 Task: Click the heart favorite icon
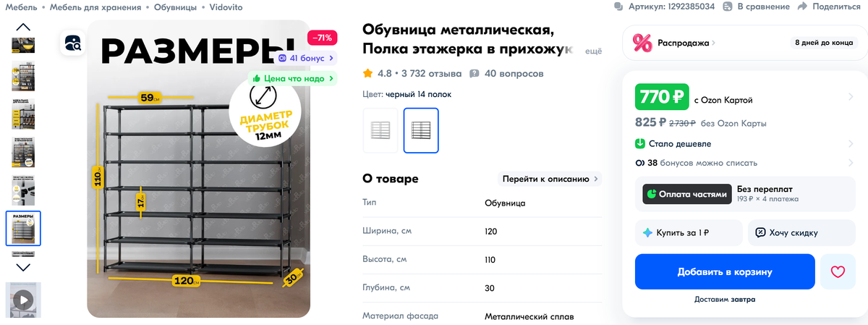(x=838, y=272)
